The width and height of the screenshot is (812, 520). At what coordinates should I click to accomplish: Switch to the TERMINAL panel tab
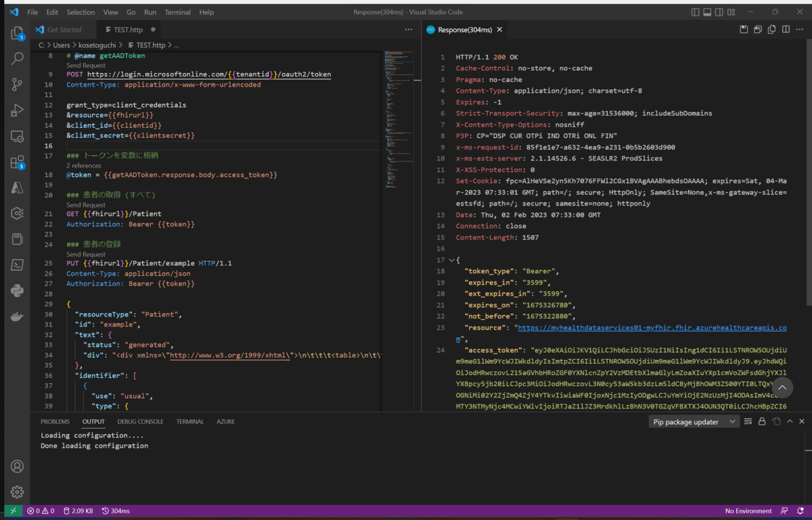click(190, 421)
